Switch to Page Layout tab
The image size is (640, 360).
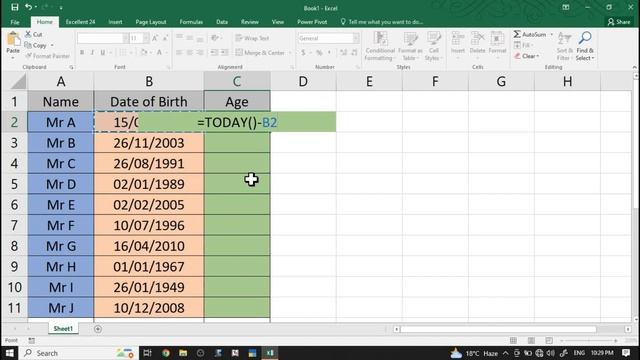(151, 22)
